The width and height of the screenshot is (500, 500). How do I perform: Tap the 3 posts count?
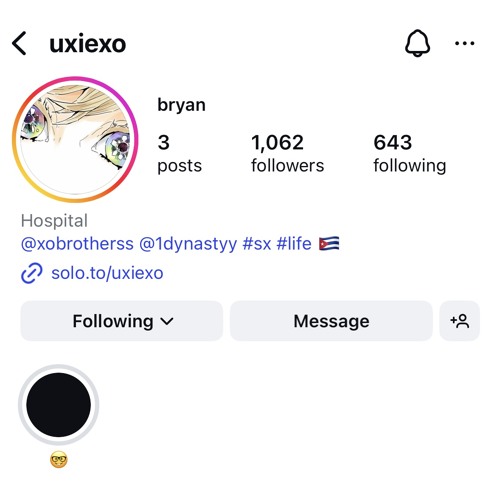[x=179, y=153]
